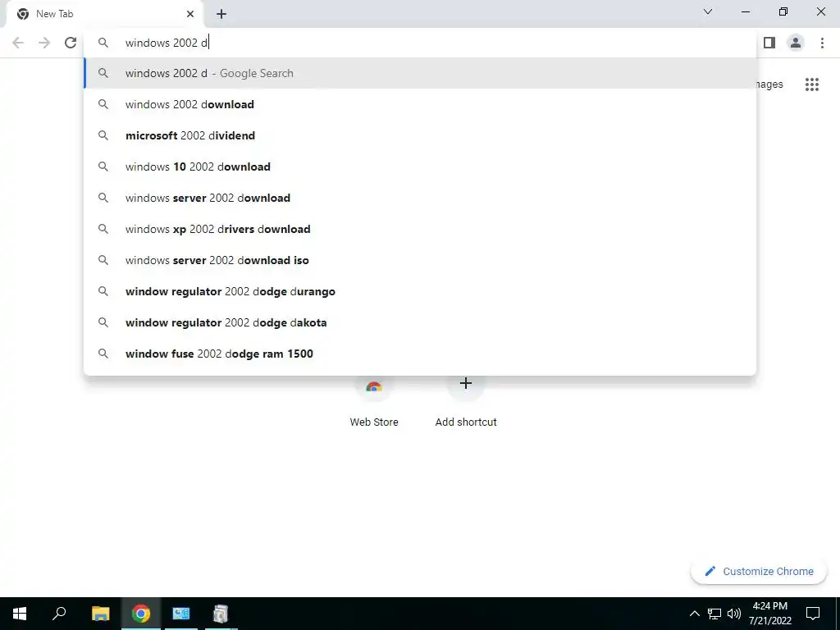Select 'window regulator 2002 dodge dakota'
The image size is (840, 630).
(x=420, y=322)
